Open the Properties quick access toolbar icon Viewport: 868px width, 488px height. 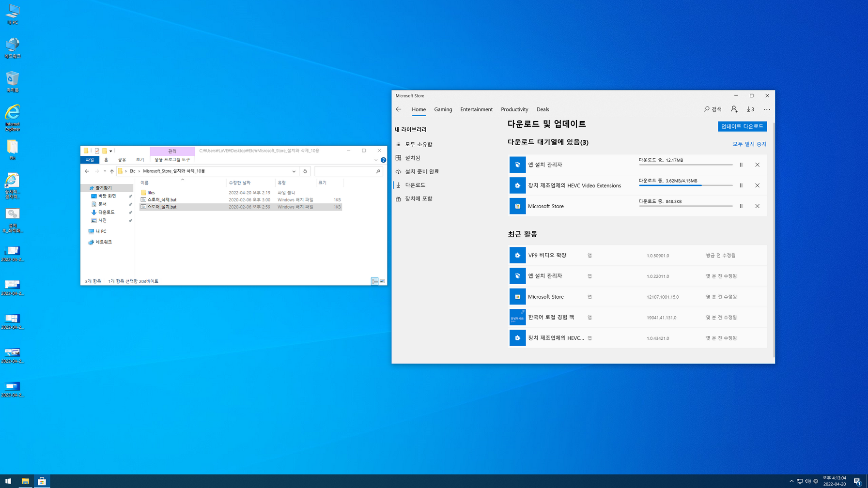(x=97, y=151)
